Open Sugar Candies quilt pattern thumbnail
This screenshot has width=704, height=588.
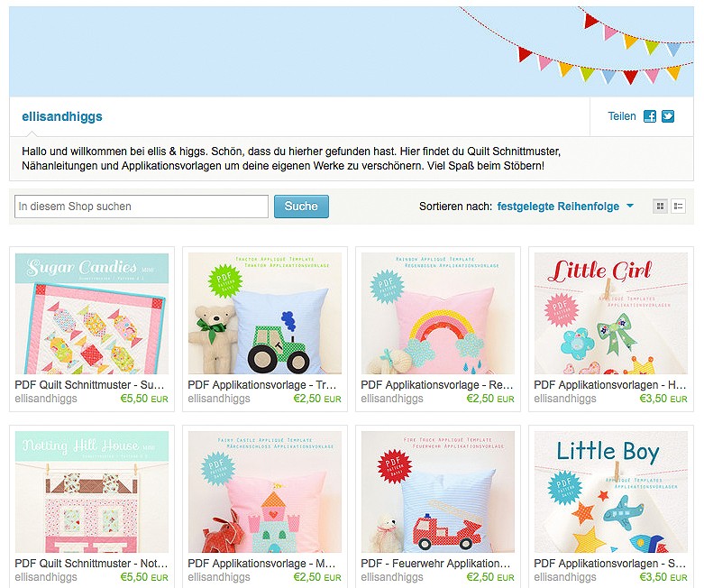92,313
